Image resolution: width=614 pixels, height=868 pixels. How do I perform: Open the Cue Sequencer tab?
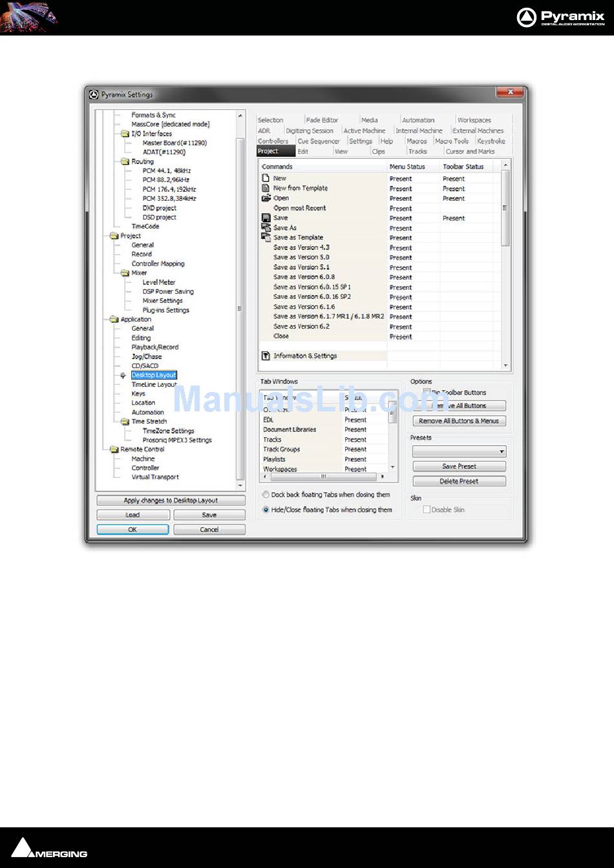click(319, 141)
